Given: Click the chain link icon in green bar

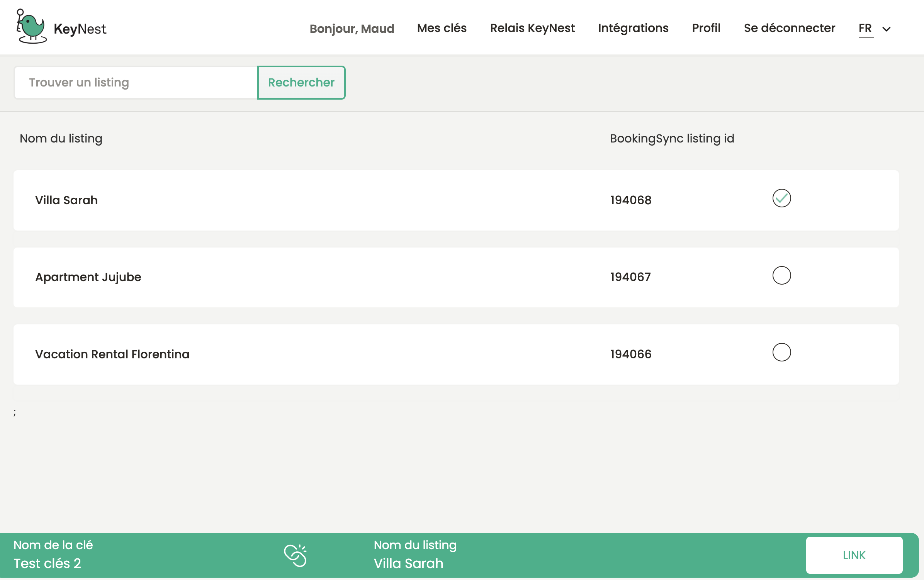Looking at the screenshot, I should coord(295,554).
